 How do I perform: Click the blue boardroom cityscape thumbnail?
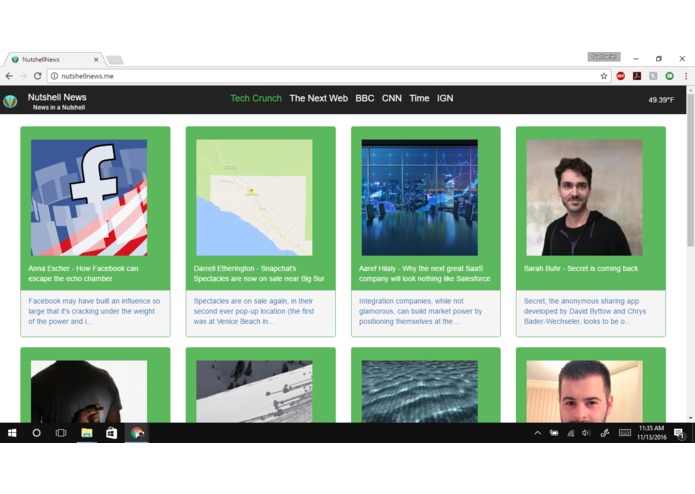[420, 198]
